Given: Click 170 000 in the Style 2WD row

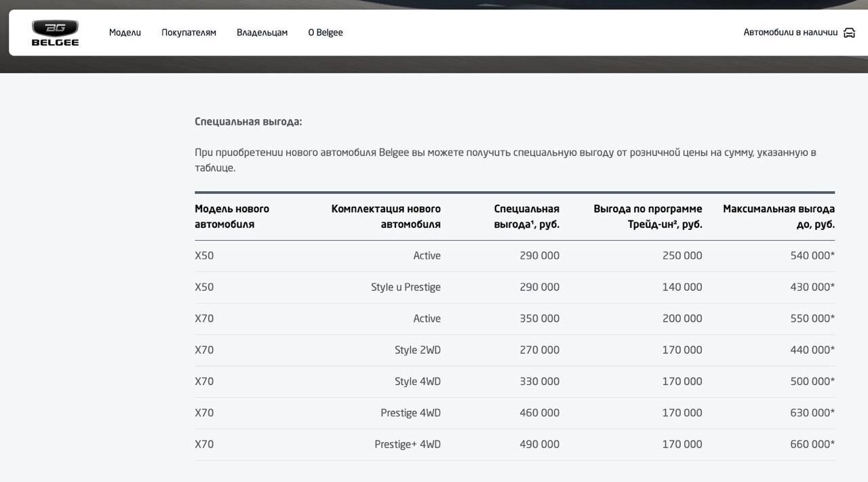Looking at the screenshot, I should click(x=682, y=350).
